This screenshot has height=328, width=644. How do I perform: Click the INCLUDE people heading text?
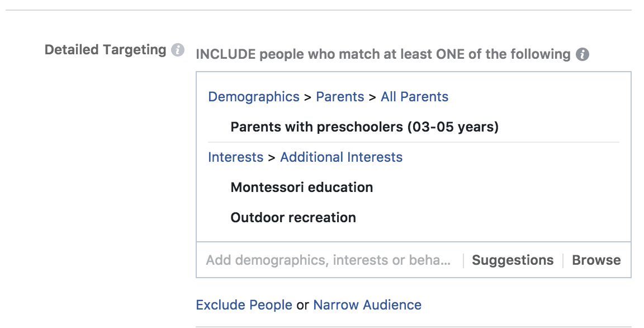click(382, 54)
